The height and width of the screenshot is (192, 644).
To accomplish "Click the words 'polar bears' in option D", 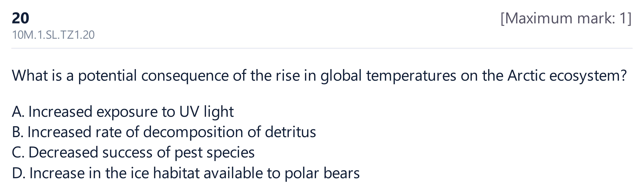I will click(x=322, y=173).
